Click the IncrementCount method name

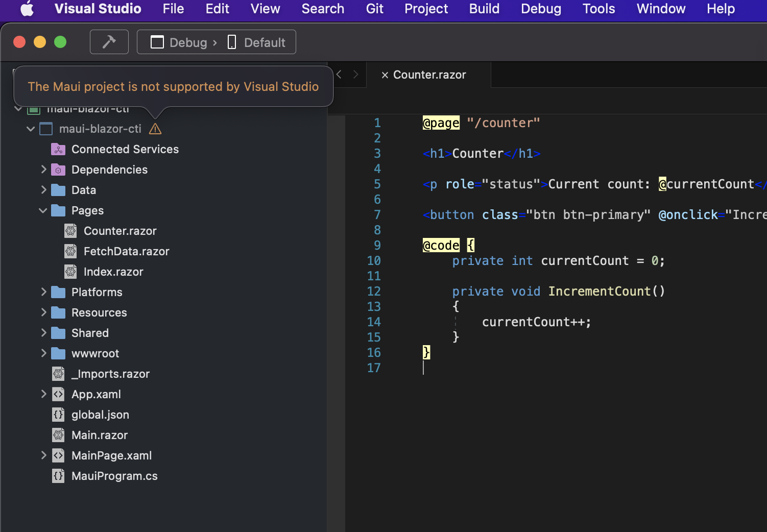[600, 292]
